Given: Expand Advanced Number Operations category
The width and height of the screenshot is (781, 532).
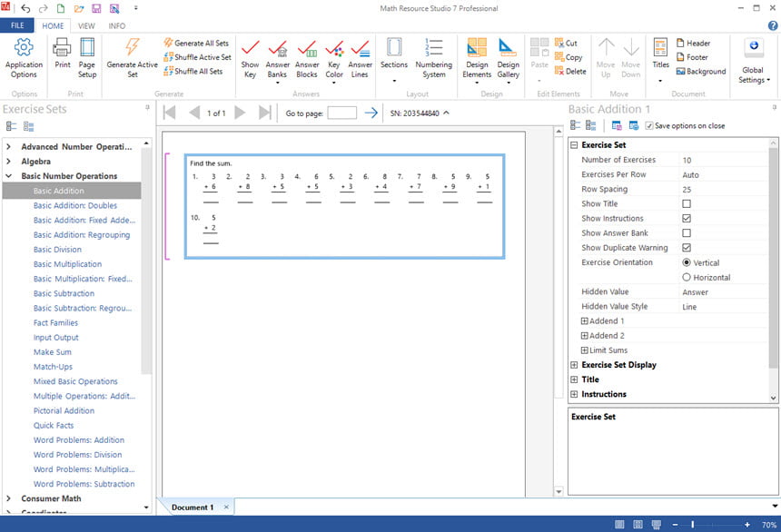Looking at the screenshot, I should click(8, 146).
